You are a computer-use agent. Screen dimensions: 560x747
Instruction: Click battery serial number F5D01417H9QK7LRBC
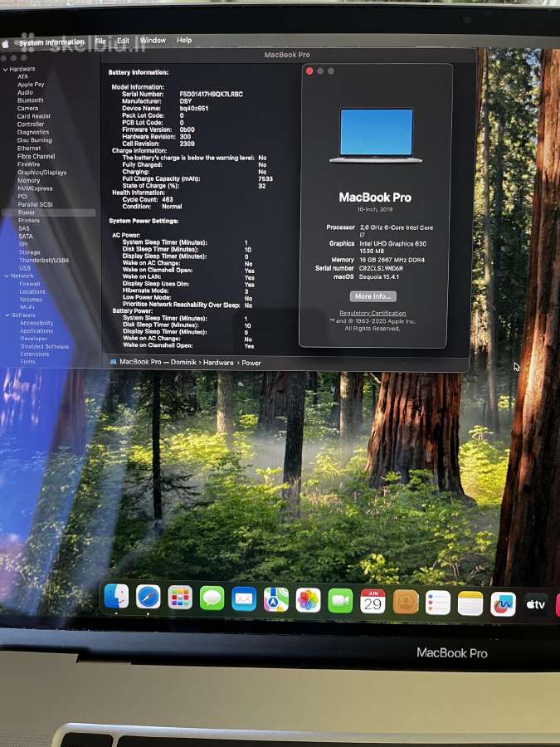tap(211, 95)
